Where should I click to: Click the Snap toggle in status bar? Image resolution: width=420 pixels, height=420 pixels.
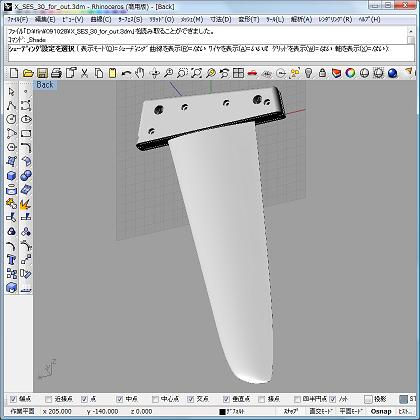coord(291,412)
